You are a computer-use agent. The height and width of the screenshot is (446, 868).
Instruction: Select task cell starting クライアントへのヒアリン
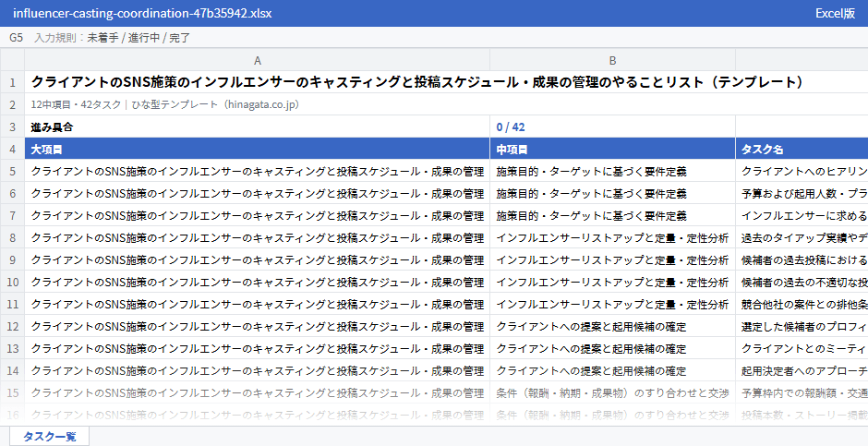[802, 171]
